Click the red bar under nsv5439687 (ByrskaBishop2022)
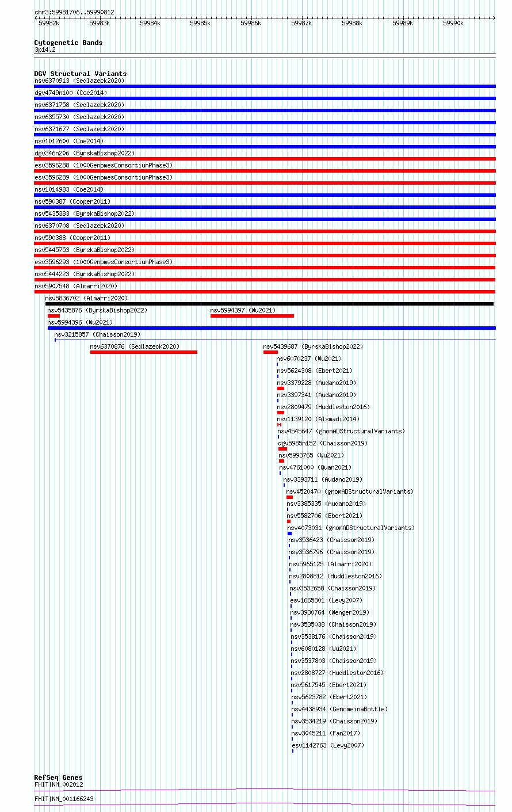The image size is (512, 812). coord(270,352)
